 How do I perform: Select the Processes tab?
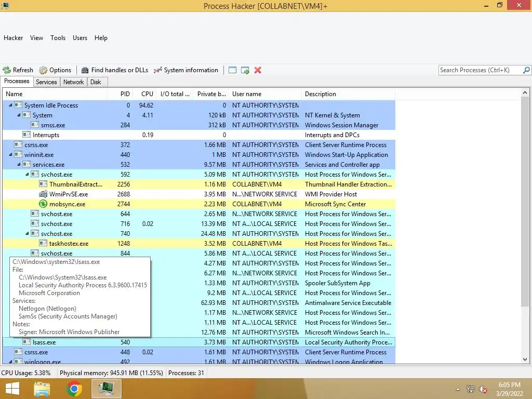tap(17, 82)
